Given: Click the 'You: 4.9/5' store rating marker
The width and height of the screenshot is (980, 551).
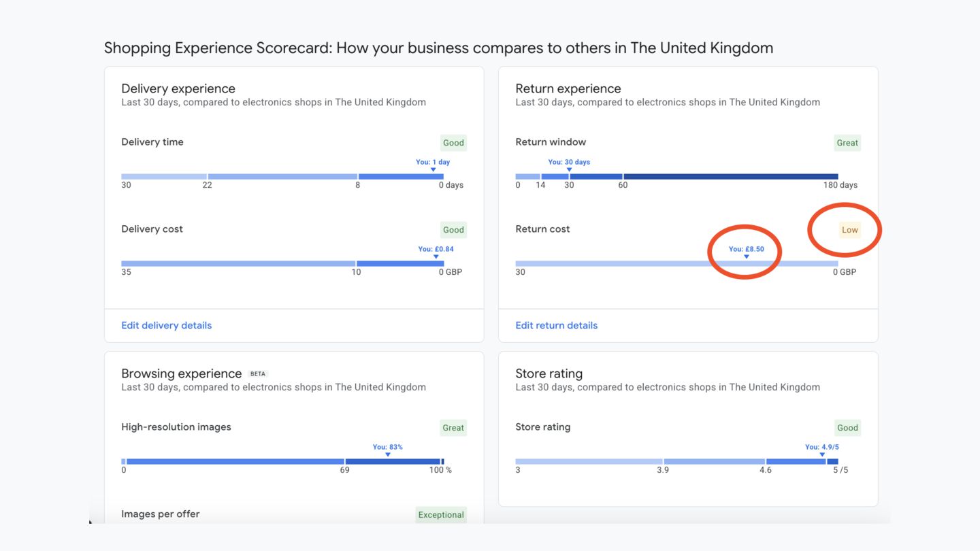Looking at the screenshot, I should [821, 448].
